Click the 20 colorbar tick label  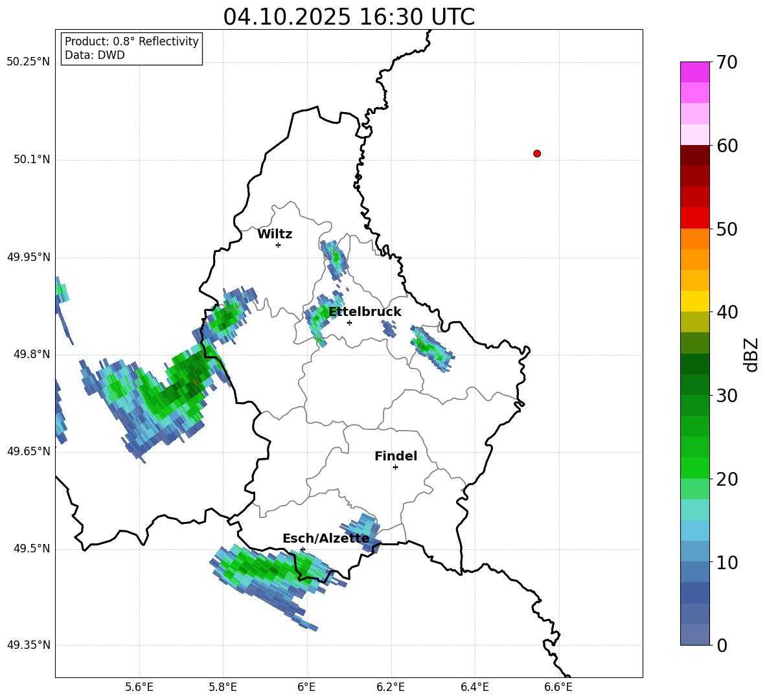727,479
